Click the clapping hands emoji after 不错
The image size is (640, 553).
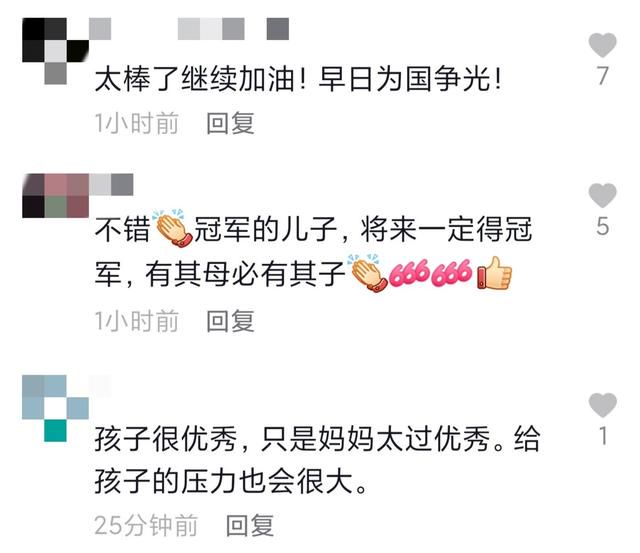172,228
